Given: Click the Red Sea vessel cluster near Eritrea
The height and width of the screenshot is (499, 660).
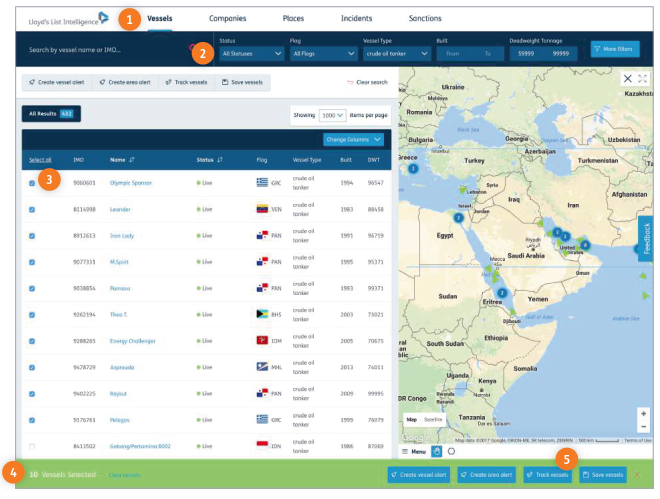Looking at the screenshot, I should click(x=502, y=293).
